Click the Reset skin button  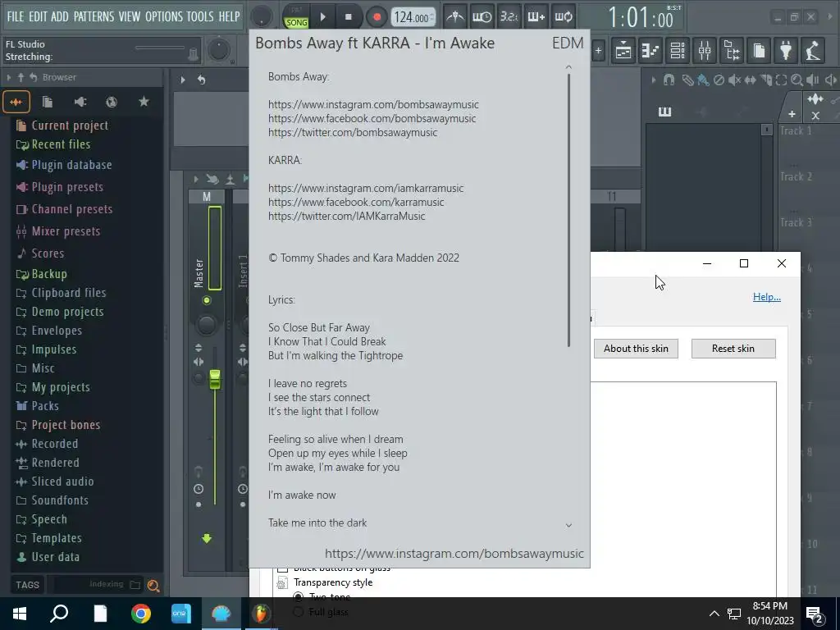pyautogui.click(x=733, y=349)
